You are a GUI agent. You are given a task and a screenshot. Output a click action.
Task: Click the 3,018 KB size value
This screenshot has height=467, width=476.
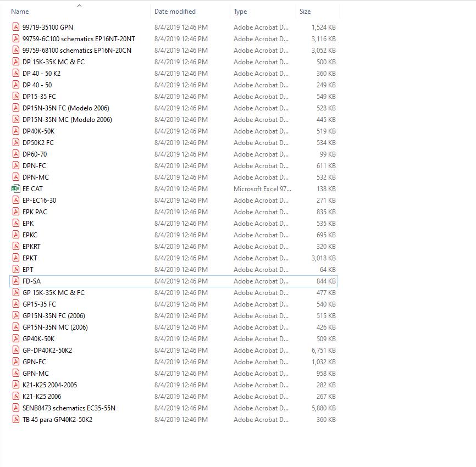coord(323,258)
